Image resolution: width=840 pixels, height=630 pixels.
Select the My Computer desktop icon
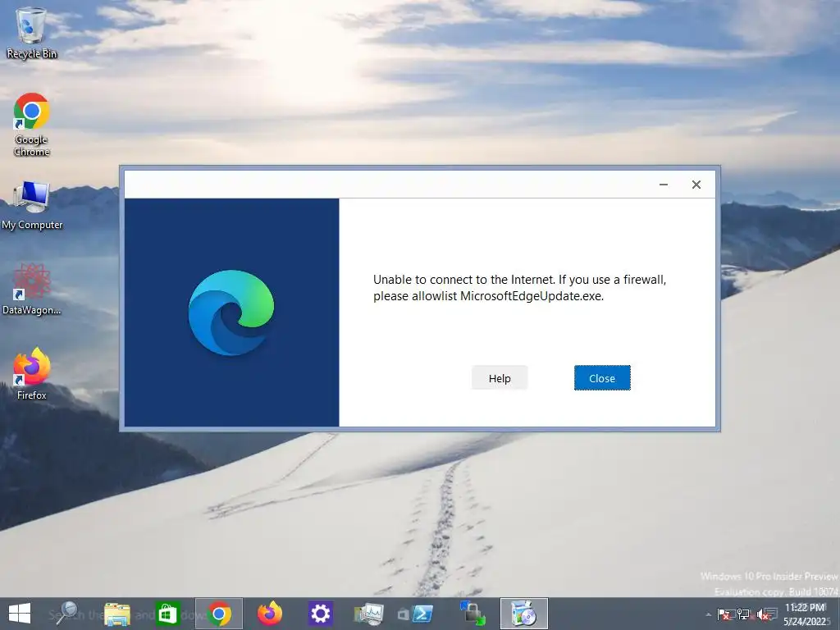click(x=32, y=206)
